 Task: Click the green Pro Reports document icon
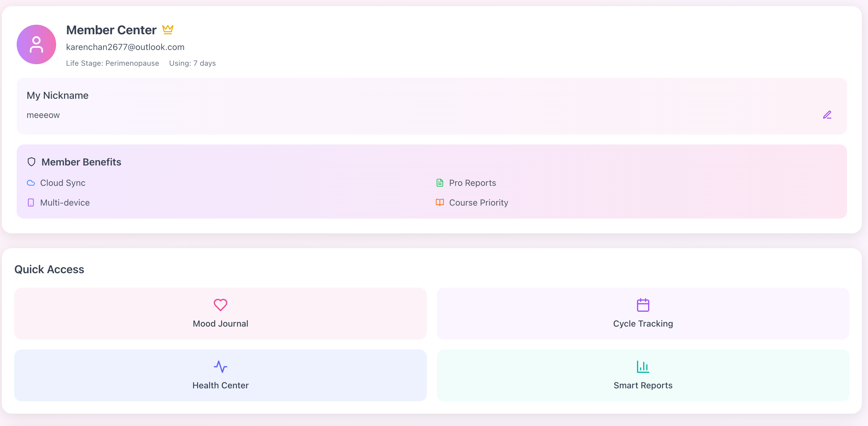tap(439, 183)
